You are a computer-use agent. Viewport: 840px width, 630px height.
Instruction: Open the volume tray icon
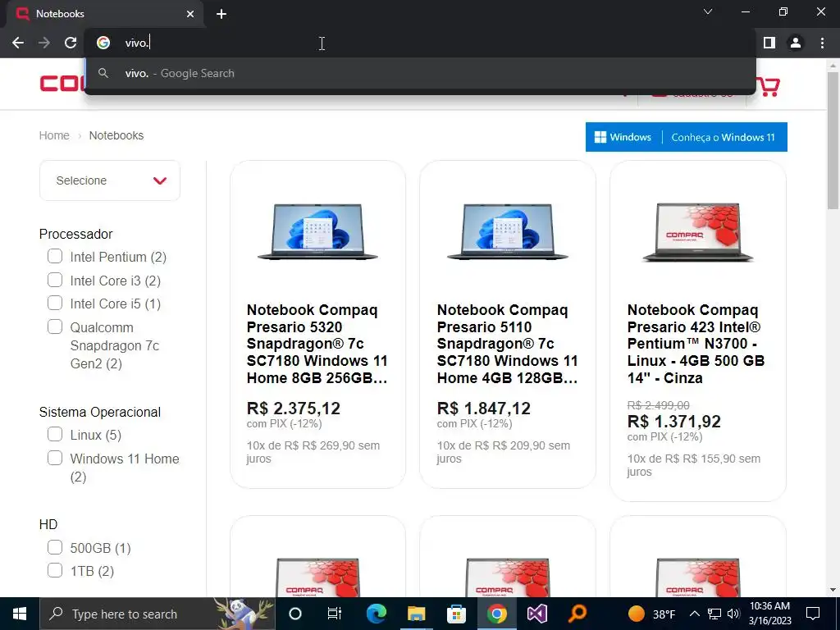(733, 614)
